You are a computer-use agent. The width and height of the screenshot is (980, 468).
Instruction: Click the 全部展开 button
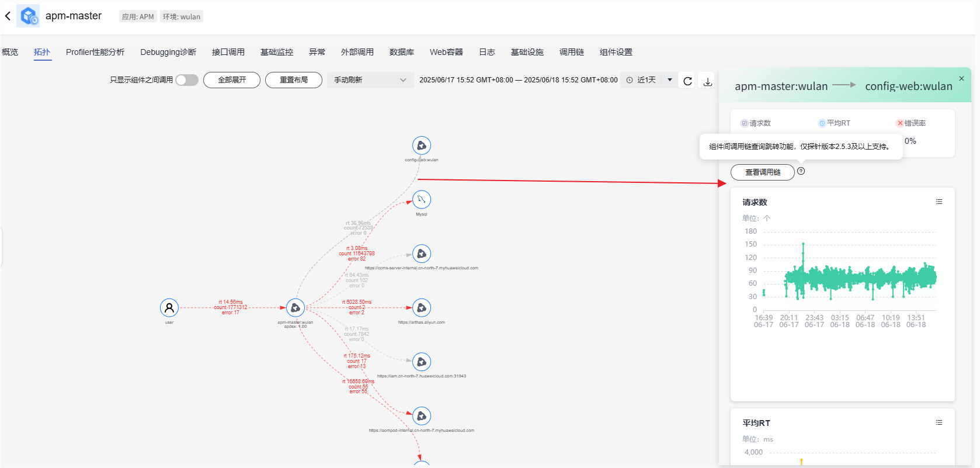pyautogui.click(x=232, y=80)
